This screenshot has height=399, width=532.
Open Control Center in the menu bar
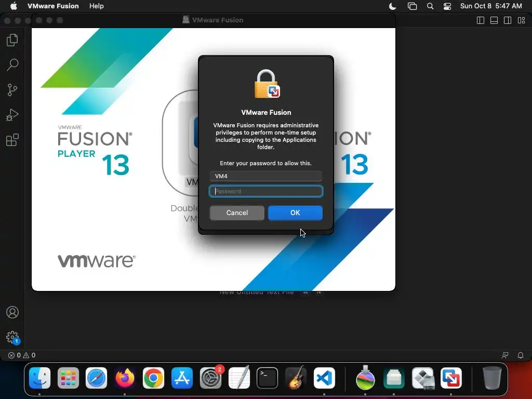447,6
